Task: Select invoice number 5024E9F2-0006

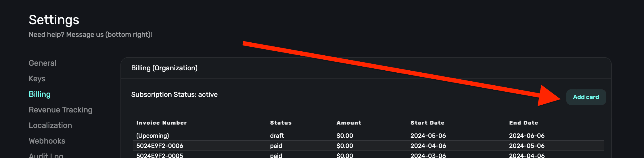Action: pyautogui.click(x=160, y=146)
